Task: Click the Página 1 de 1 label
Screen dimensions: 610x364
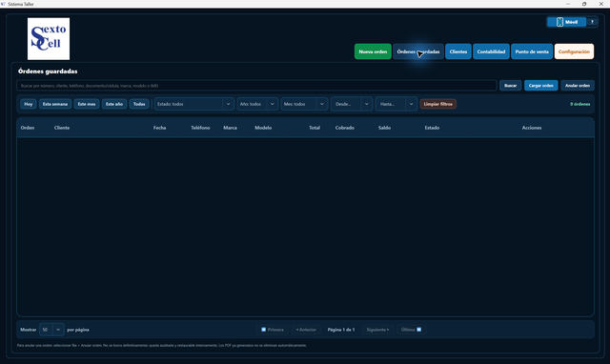Action: pyautogui.click(x=341, y=330)
